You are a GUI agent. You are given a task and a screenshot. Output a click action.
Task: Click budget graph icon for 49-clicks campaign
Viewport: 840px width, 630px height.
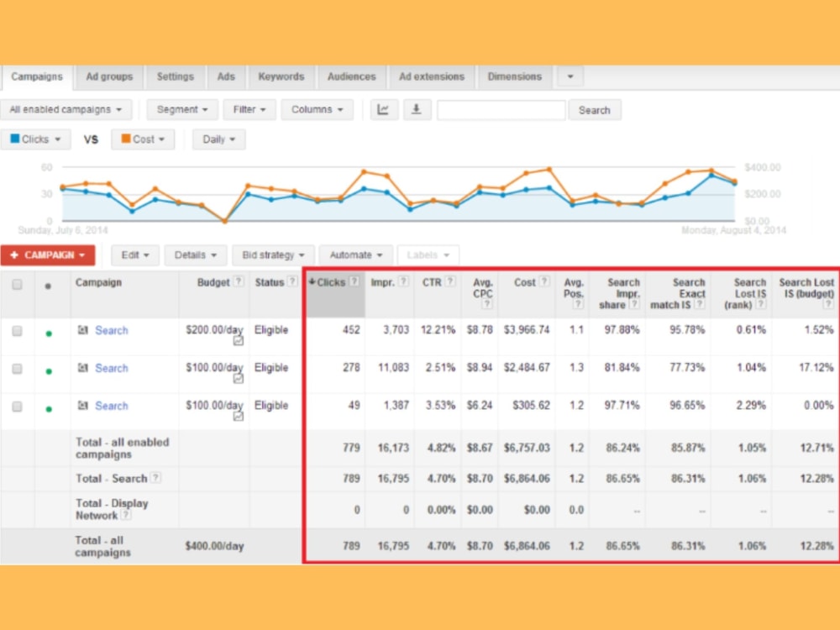pyautogui.click(x=239, y=417)
